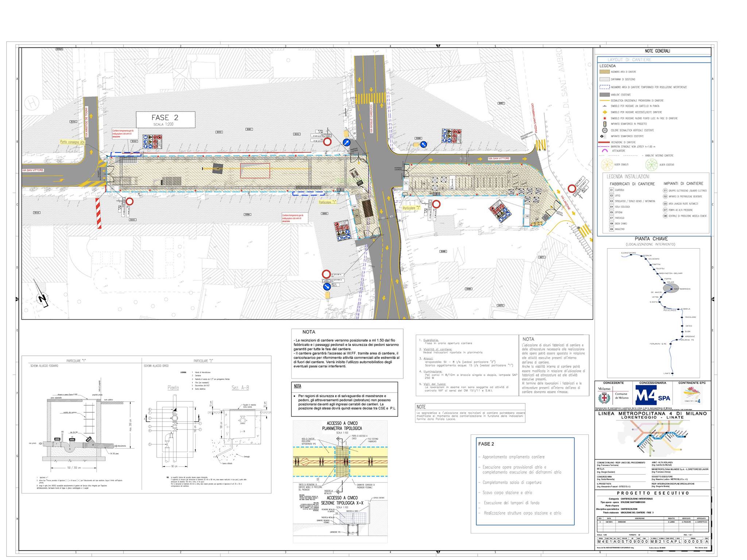Click the PROGETTO ESECUTIVO title
Screen dimensions: 747x560
[653, 493]
